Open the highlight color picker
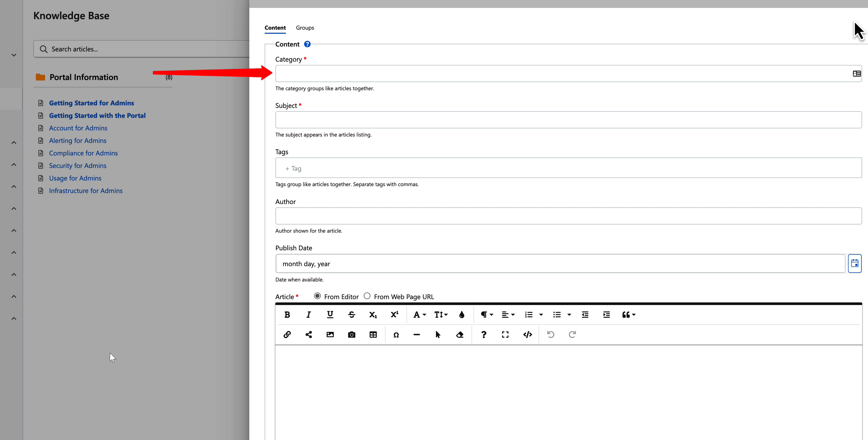868x440 pixels. (462, 314)
